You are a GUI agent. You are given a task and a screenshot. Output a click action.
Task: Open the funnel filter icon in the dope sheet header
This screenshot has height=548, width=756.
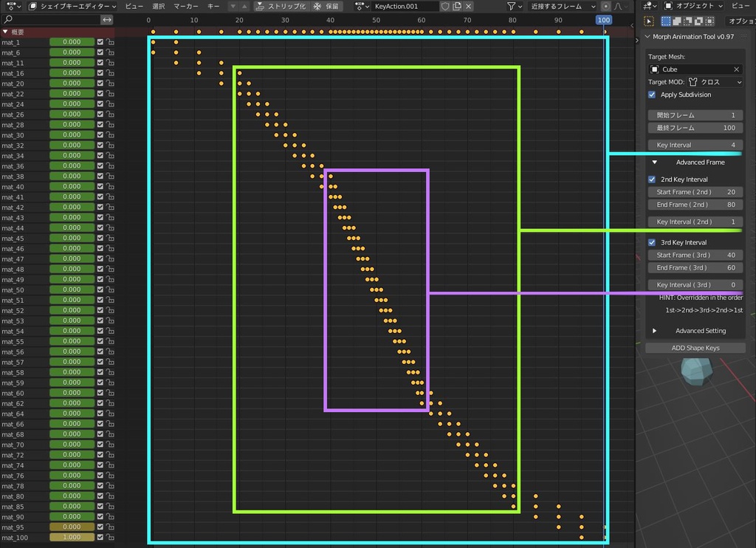(x=510, y=5)
